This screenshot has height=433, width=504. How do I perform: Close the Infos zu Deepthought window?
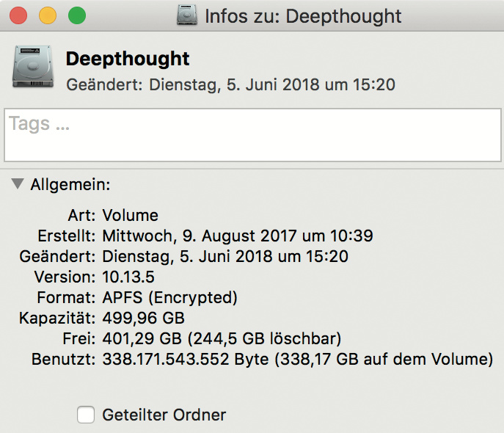coord(18,15)
